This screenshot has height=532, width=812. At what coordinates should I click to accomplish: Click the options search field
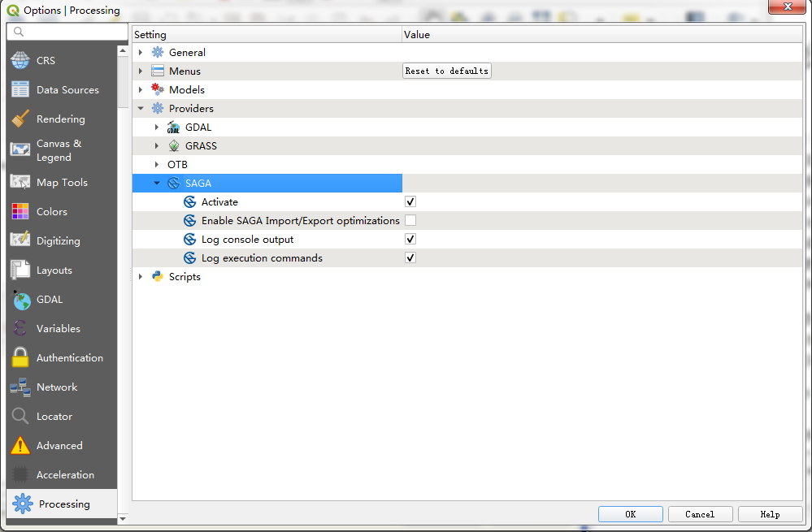pyautogui.click(x=67, y=32)
